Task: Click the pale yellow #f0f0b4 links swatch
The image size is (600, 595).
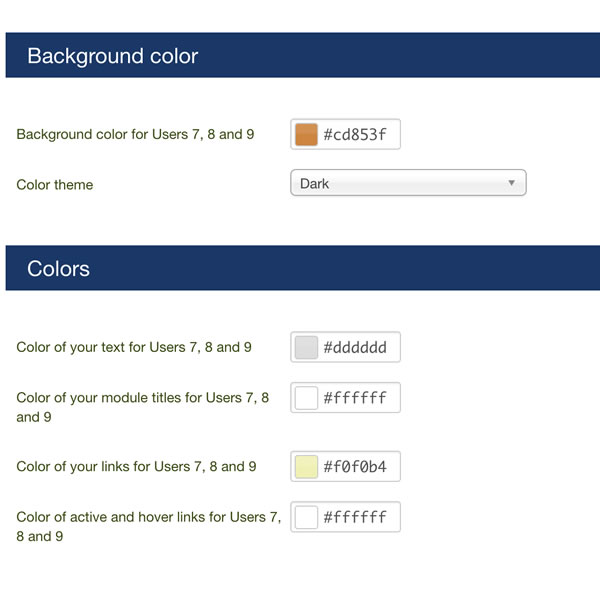Action: click(x=306, y=466)
